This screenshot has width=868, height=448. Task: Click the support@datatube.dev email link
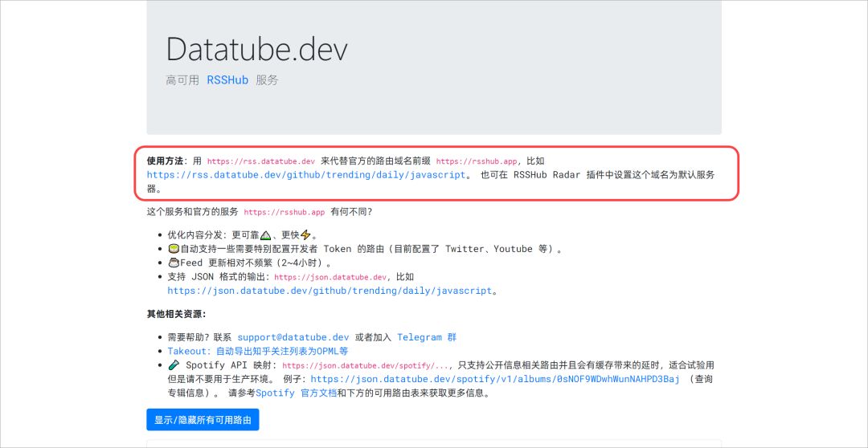click(x=293, y=337)
